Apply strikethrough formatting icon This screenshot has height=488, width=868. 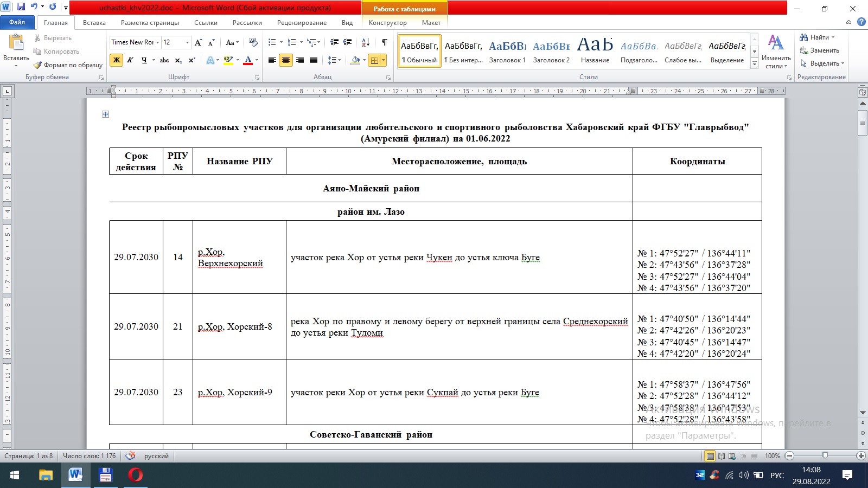coord(164,60)
